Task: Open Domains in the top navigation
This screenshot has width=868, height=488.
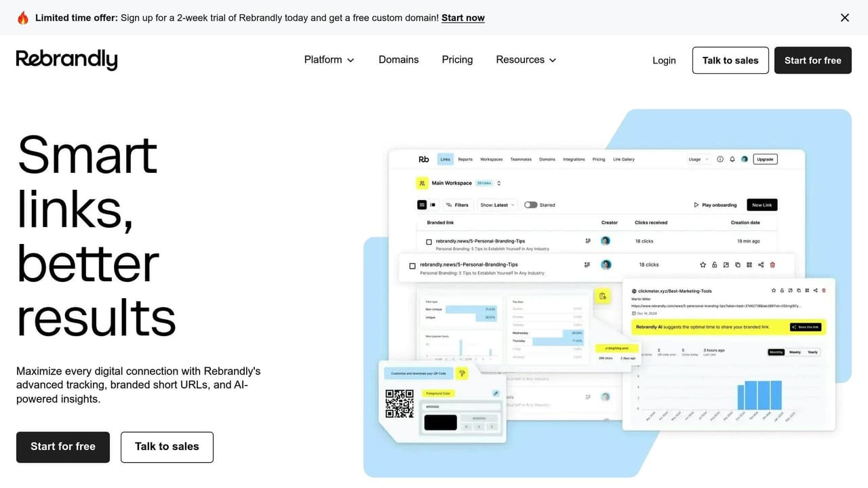Action: tap(398, 60)
